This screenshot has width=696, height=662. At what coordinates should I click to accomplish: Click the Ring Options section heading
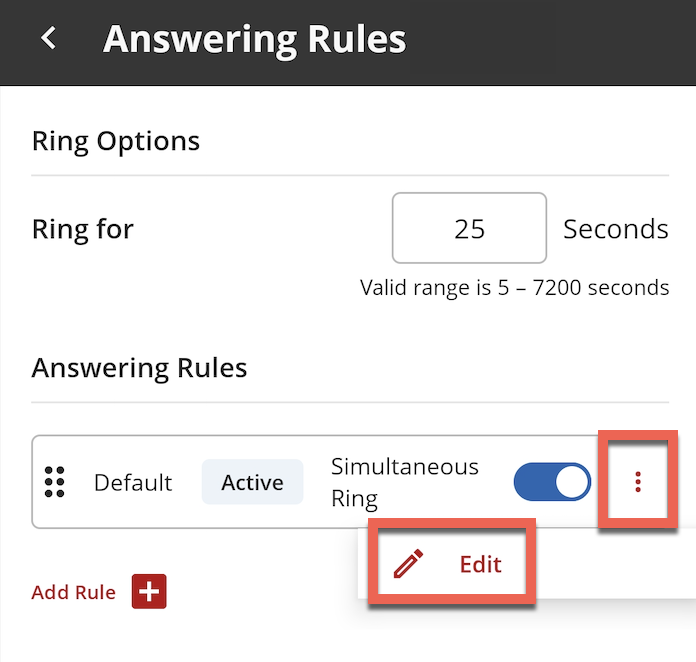(116, 142)
